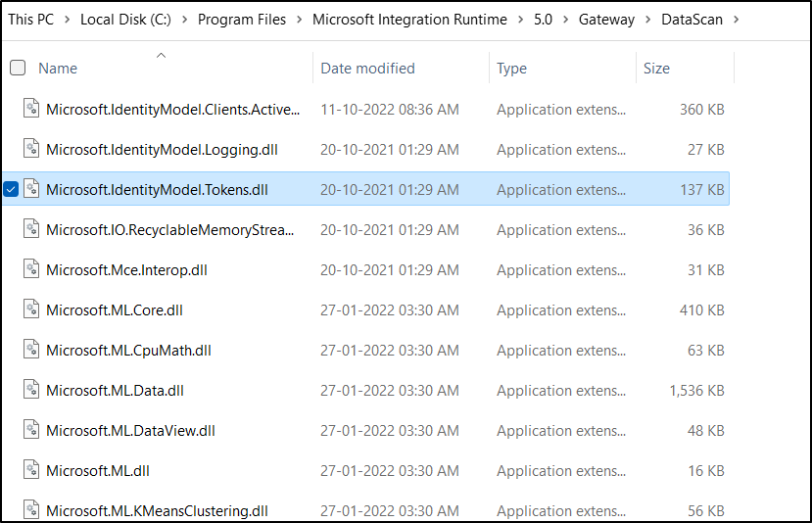Navigate to This PC breadcrumb
This screenshot has width=812, height=523.
click(x=31, y=20)
